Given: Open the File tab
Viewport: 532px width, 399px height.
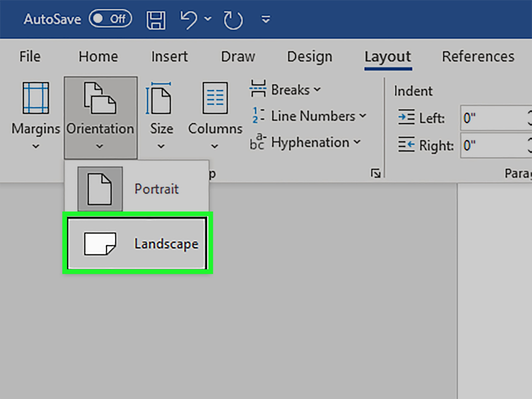Looking at the screenshot, I should click(x=30, y=57).
